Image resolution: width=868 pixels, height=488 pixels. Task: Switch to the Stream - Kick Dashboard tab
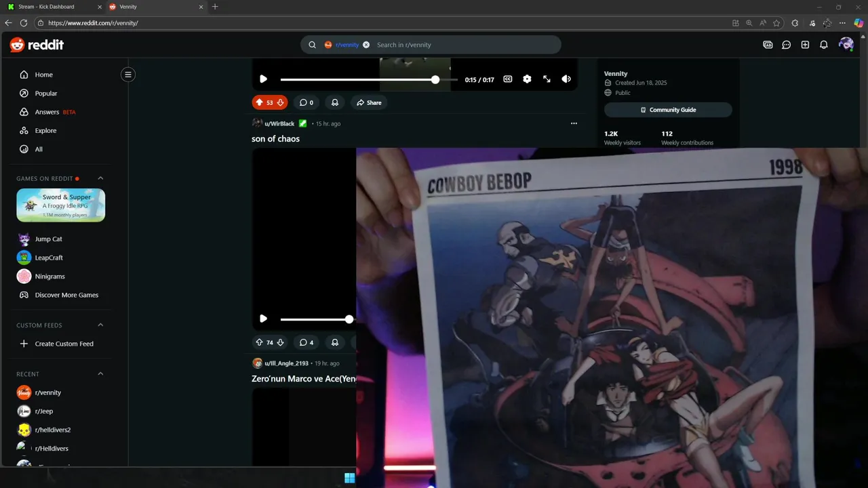pyautogui.click(x=53, y=7)
